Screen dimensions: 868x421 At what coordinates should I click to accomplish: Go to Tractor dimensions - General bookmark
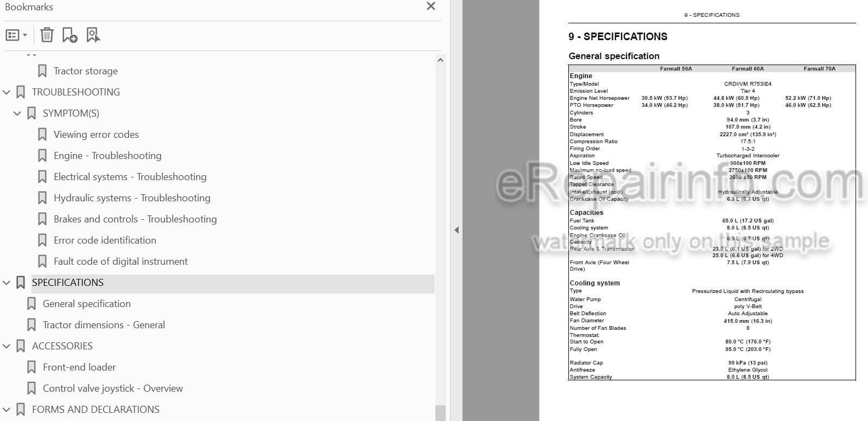104,325
